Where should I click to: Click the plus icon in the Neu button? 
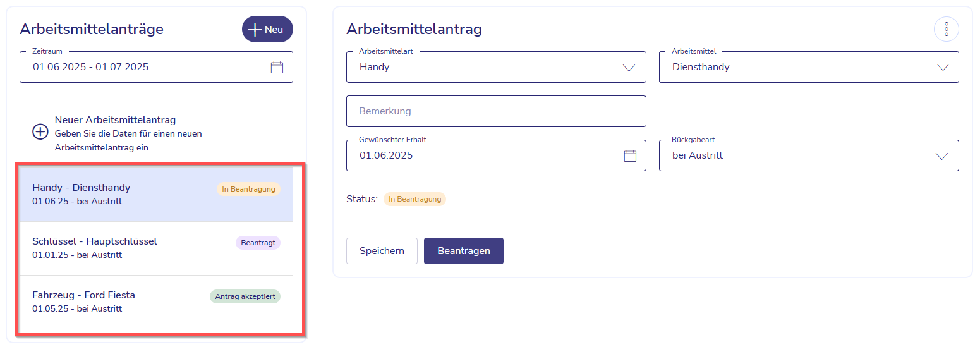tap(255, 30)
